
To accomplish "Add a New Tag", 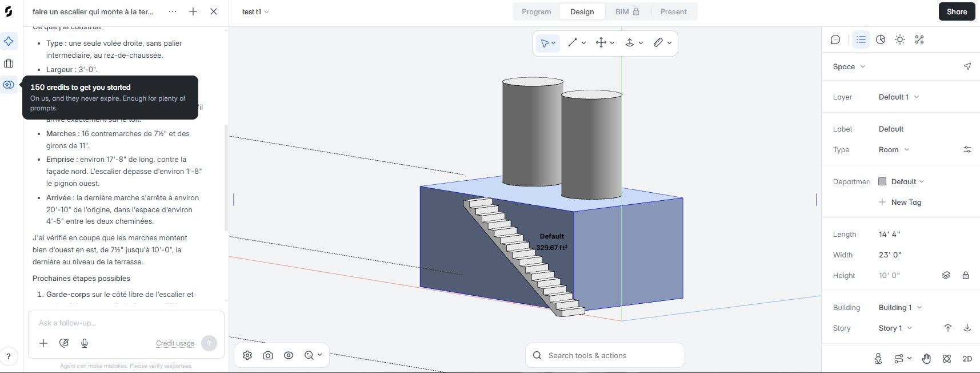I will [900, 203].
